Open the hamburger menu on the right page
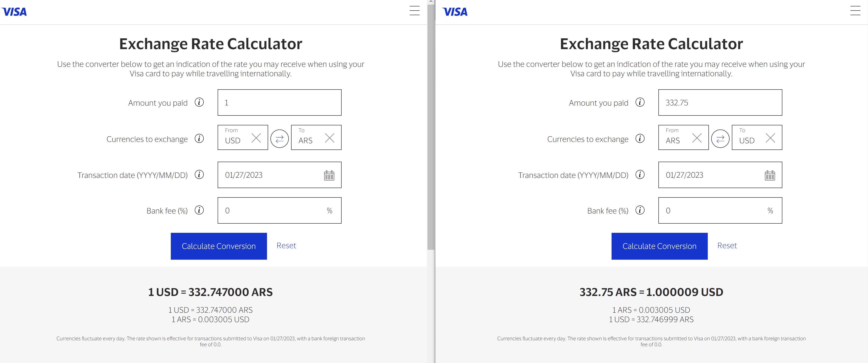Viewport: 868px width, 363px height. [x=855, y=11]
